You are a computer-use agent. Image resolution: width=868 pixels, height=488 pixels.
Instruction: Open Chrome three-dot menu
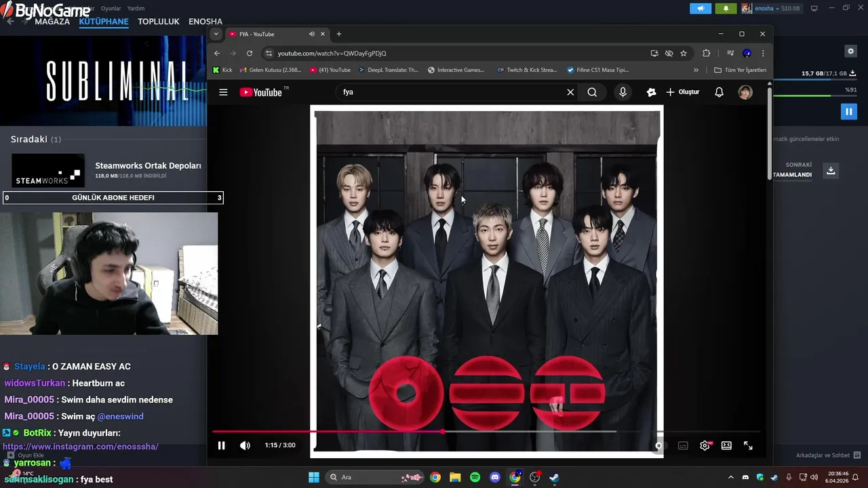pyautogui.click(x=763, y=53)
